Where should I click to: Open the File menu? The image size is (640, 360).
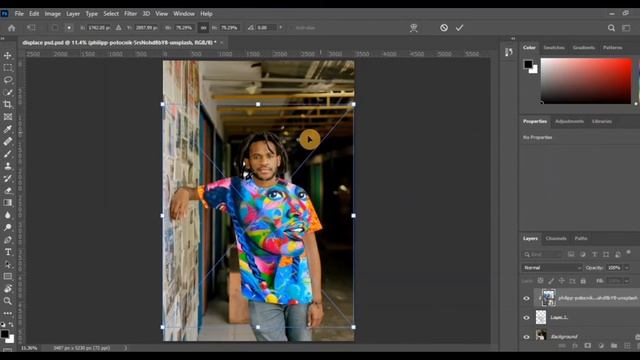tap(19, 13)
